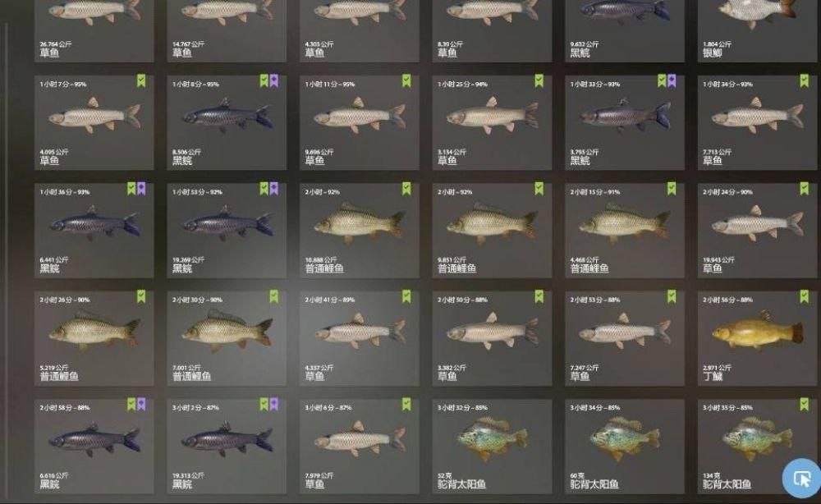Click the purple star badge on 19.269公斤 黑鲩
This screenshot has width=821, height=504.
click(x=274, y=189)
